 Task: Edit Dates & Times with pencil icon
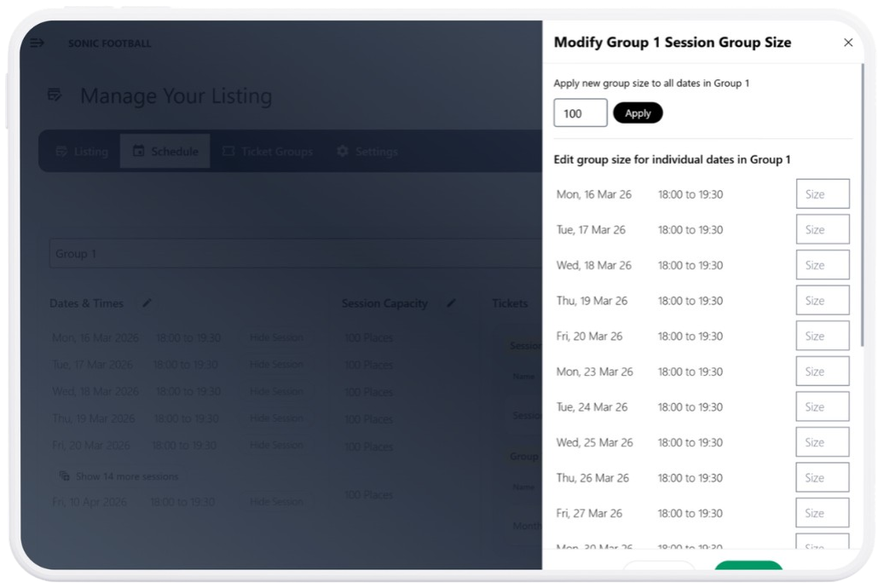(147, 303)
